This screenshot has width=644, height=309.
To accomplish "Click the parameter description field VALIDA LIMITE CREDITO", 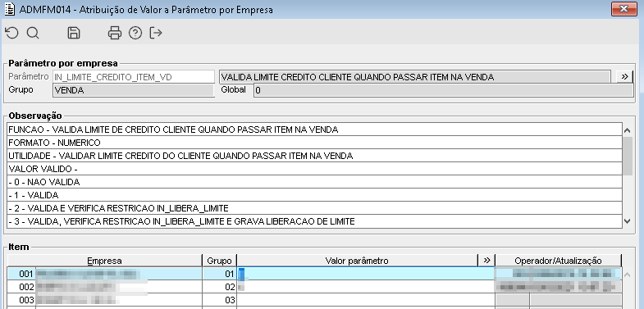I will point(415,77).
